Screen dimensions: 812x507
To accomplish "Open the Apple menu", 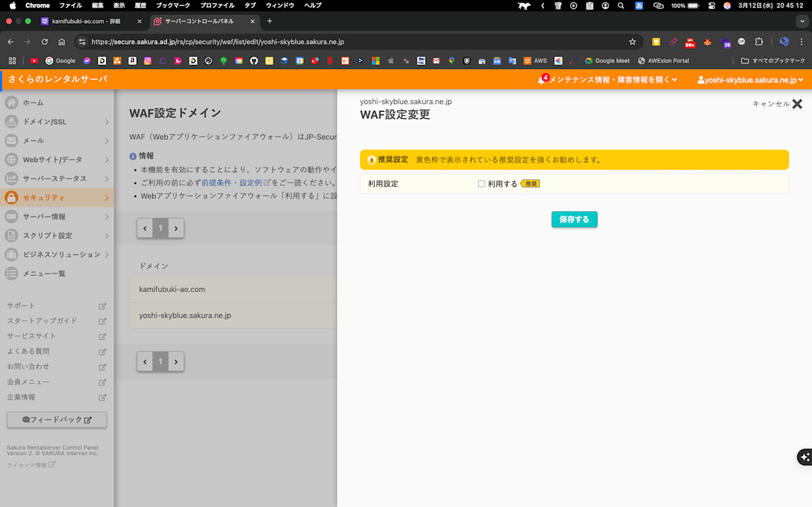I will pos(12,5).
